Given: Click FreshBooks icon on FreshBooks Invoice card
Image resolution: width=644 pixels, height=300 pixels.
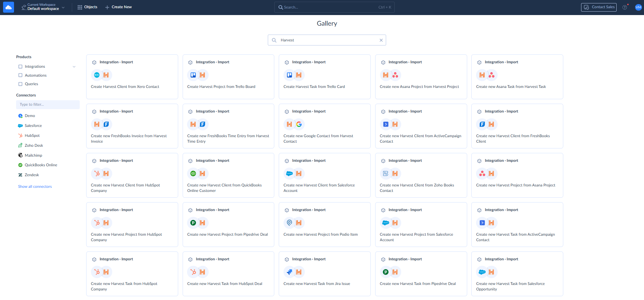Looking at the screenshot, I should pyautogui.click(x=106, y=124).
